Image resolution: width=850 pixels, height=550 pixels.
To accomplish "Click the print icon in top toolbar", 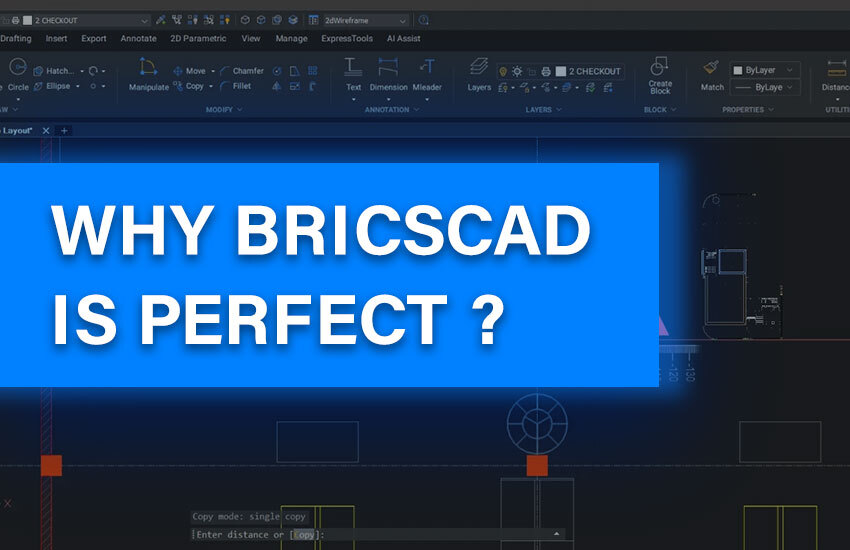I will tap(16, 20).
